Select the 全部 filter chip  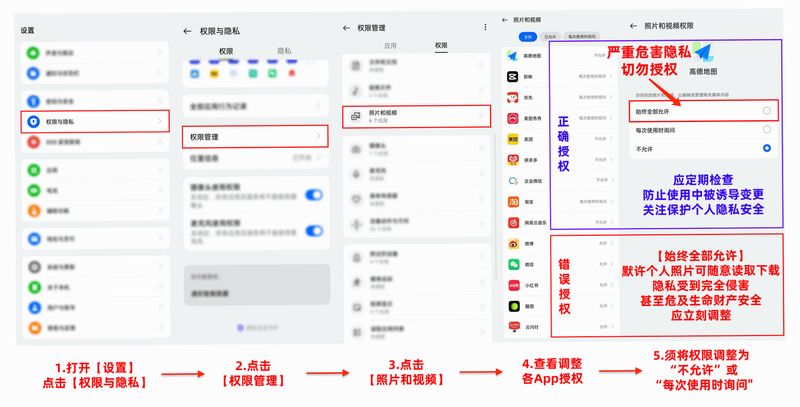pyautogui.click(x=528, y=37)
